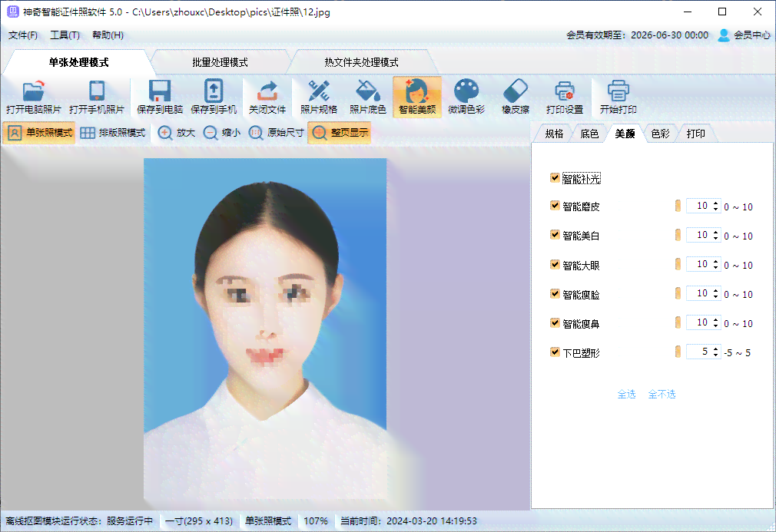Click the 智能瘦脸 value spinner arrows
This screenshot has width=776, height=532.
[x=715, y=294]
